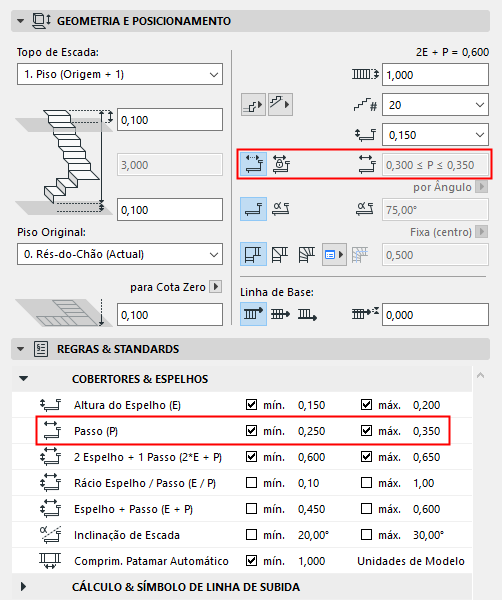Uncheck 2*E + P mín. checkbox

[x=251, y=457]
